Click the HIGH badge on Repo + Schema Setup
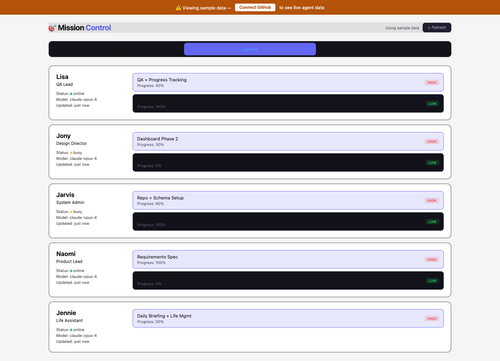 tap(432, 200)
